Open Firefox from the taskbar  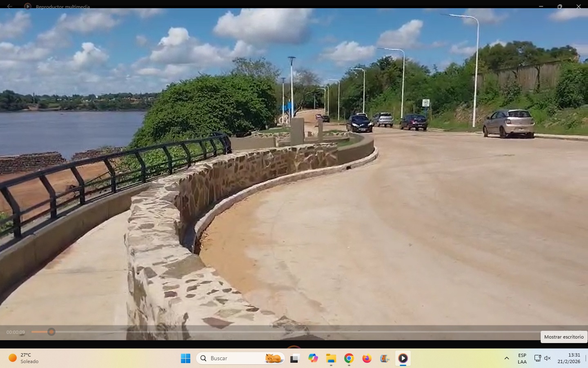[367, 359]
